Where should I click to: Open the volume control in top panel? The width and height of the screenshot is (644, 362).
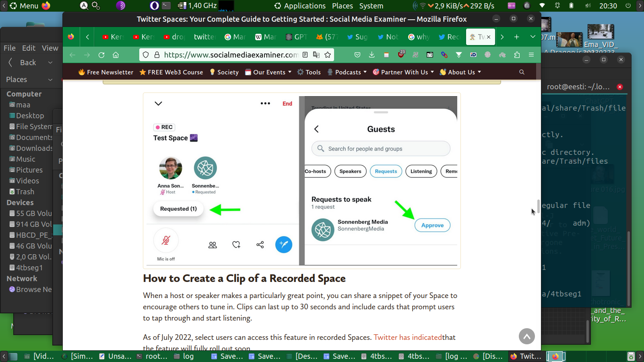588,6
